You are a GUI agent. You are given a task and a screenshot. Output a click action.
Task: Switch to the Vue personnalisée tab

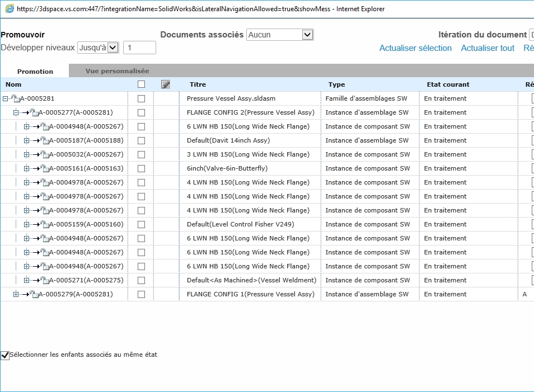tap(117, 71)
